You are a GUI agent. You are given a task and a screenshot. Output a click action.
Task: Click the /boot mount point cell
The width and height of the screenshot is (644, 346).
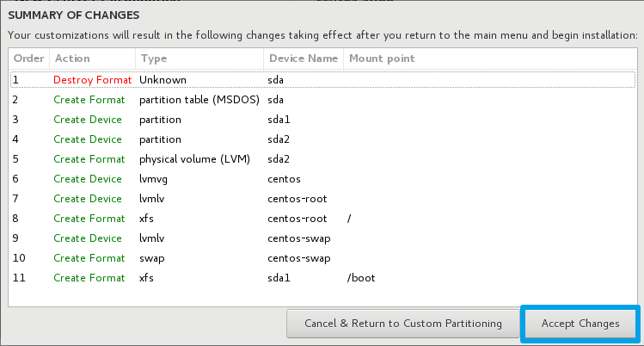(x=361, y=277)
